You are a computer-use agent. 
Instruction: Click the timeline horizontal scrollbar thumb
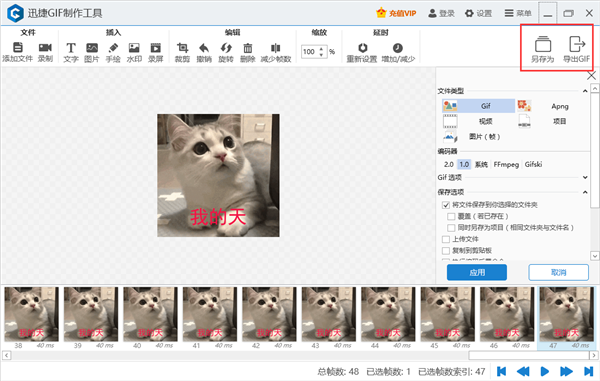coord(528,355)
